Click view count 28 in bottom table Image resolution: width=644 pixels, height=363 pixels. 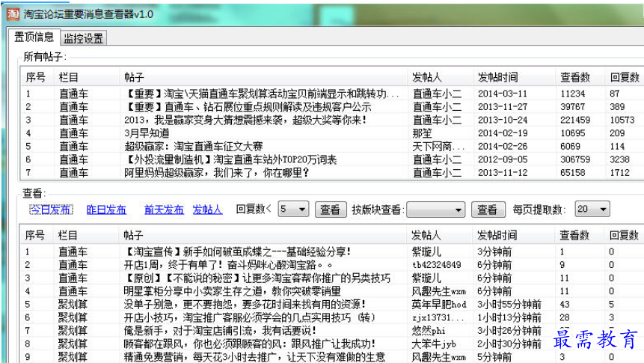[565, 317]
